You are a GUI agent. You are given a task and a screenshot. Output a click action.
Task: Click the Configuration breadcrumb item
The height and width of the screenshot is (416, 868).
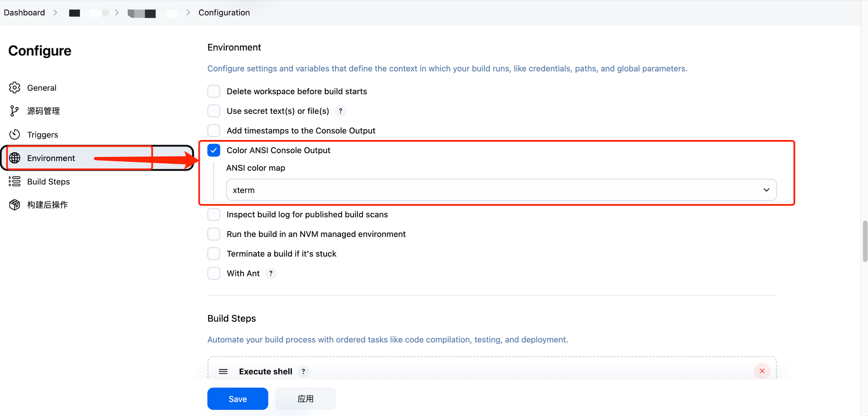[x=224, y=13]
